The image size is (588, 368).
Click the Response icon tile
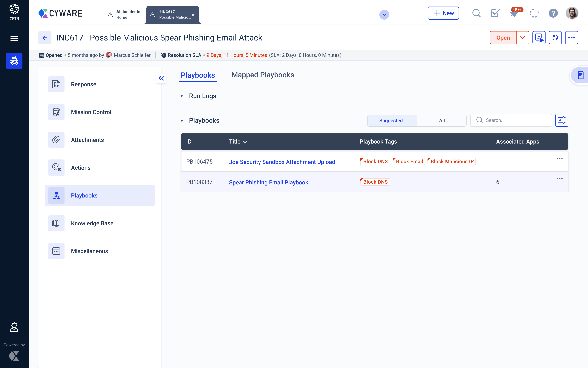tap(56, 84)
